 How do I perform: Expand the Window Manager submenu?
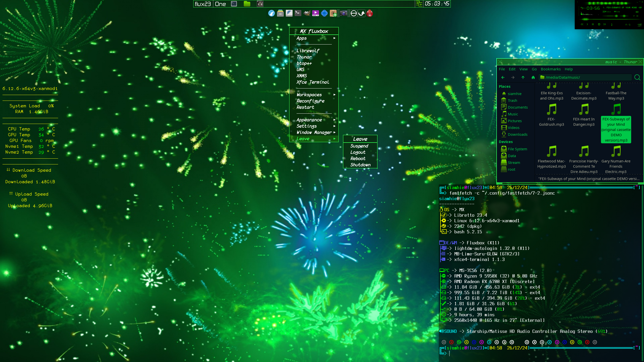pyautogui.click(x=314, y=132)
